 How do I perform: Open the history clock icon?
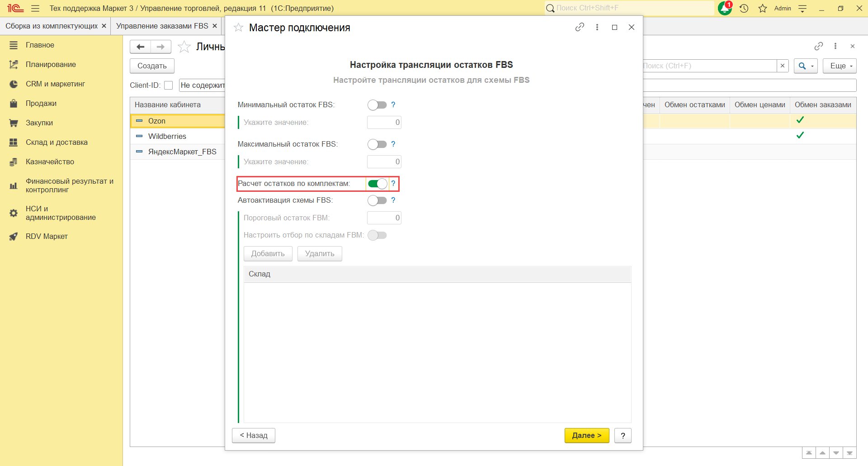point(744,9)
